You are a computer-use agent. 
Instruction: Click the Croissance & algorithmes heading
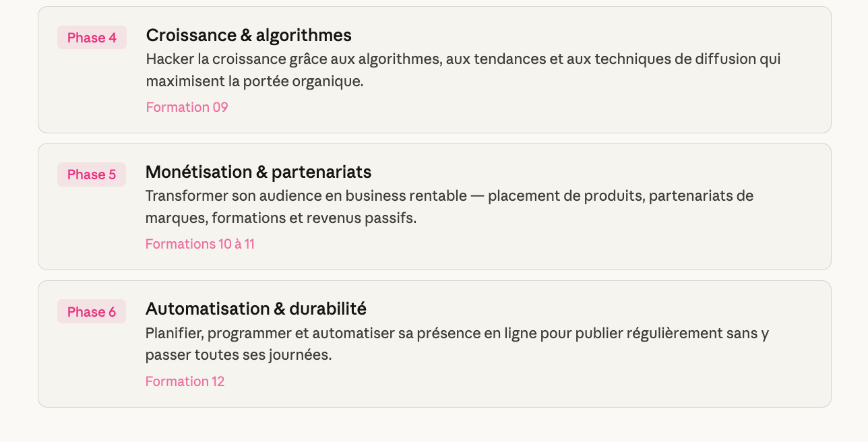[x=249, y=35]
